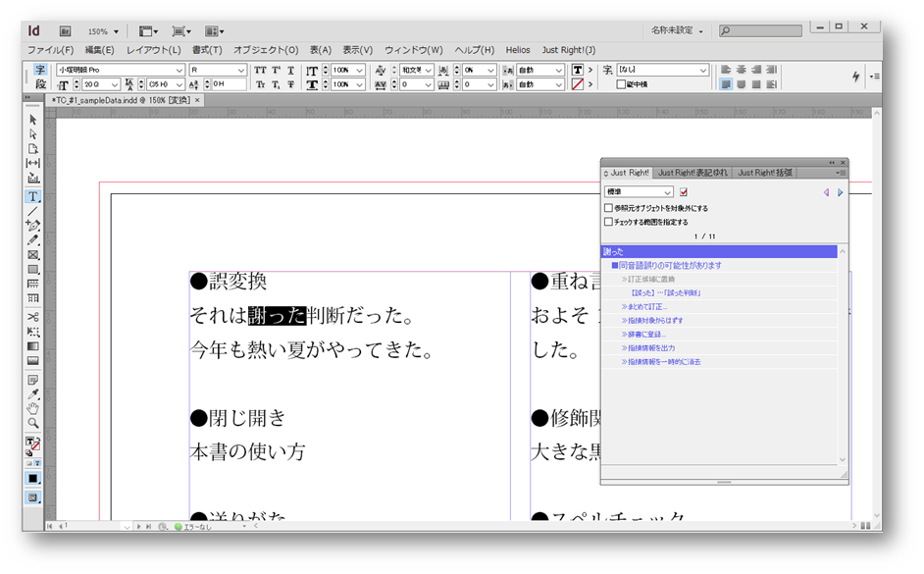924x574 pixels.
Task: Check チェックする範囲を指定する option
Action: coord(608,222)
